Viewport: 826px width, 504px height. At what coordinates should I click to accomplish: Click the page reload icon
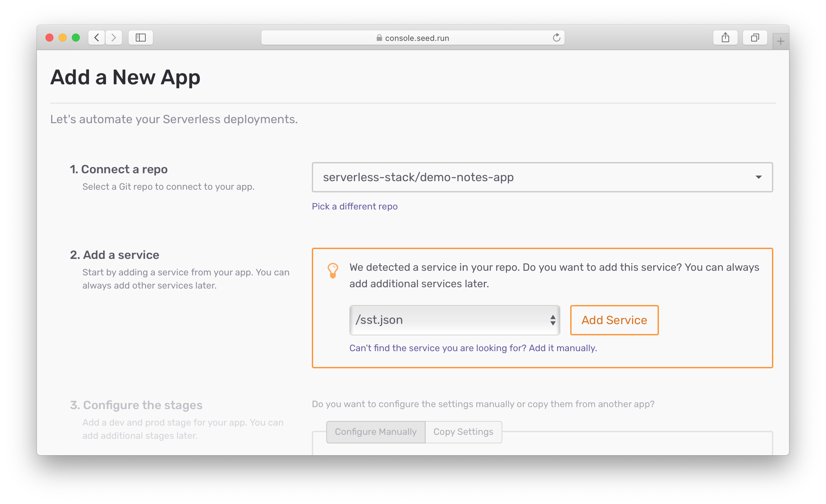click(x=556, y=38)
